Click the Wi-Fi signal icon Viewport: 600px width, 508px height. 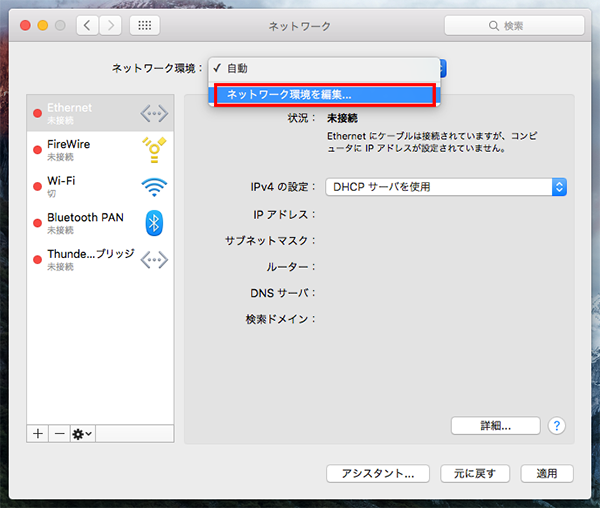[154, 187]
